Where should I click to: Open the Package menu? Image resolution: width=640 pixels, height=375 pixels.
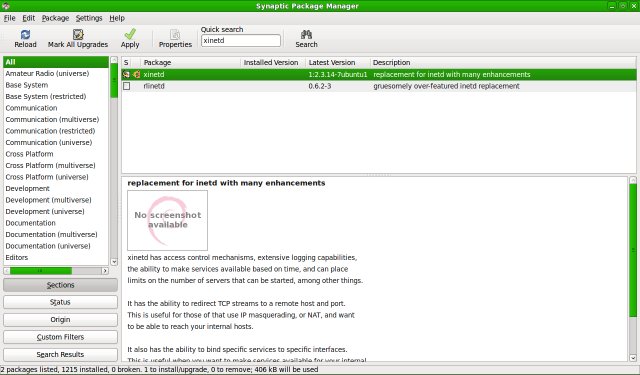(x=55, y=18)
